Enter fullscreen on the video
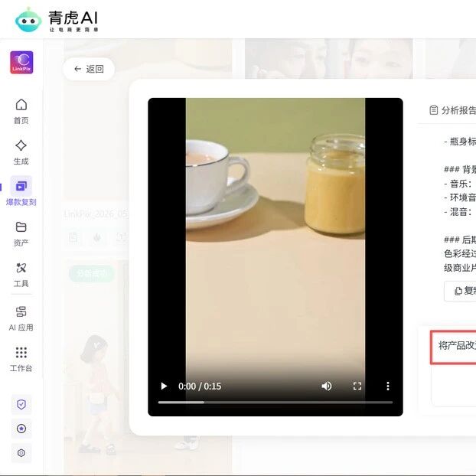 click(x=357, y=386)
